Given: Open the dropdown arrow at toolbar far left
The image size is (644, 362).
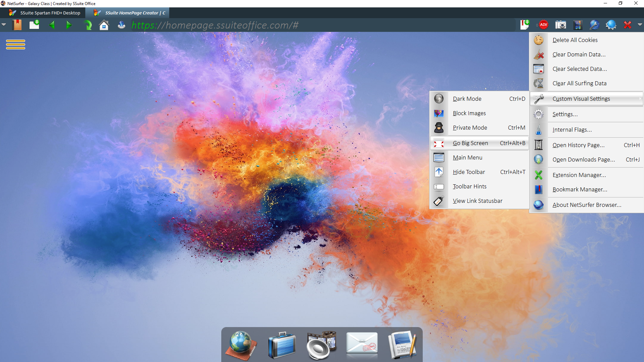Looking at the screenshot, I should (x=4, y=25).
